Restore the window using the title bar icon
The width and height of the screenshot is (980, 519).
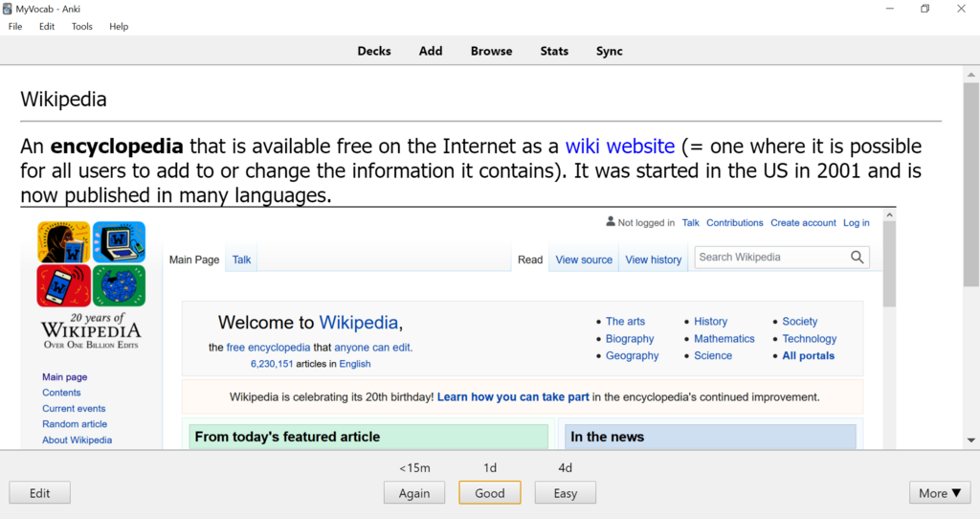click(x=925, y=9)
